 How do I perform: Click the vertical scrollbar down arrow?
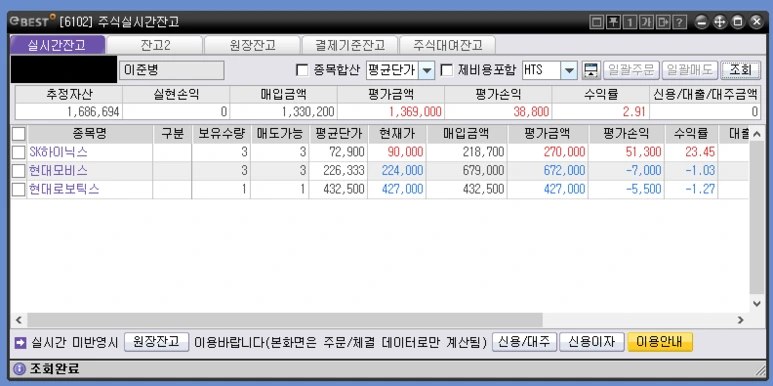757,304
